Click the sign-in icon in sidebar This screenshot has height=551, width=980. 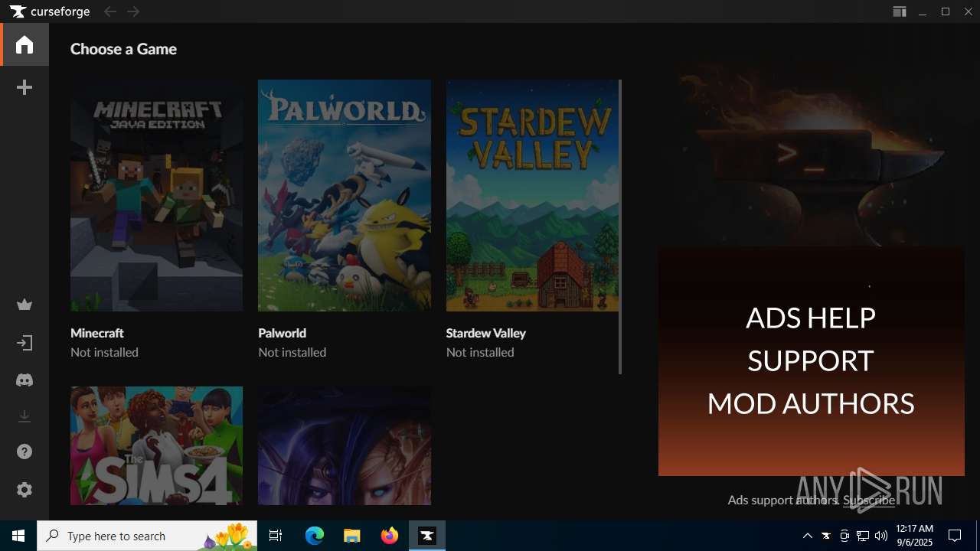(x=24, y=343)
